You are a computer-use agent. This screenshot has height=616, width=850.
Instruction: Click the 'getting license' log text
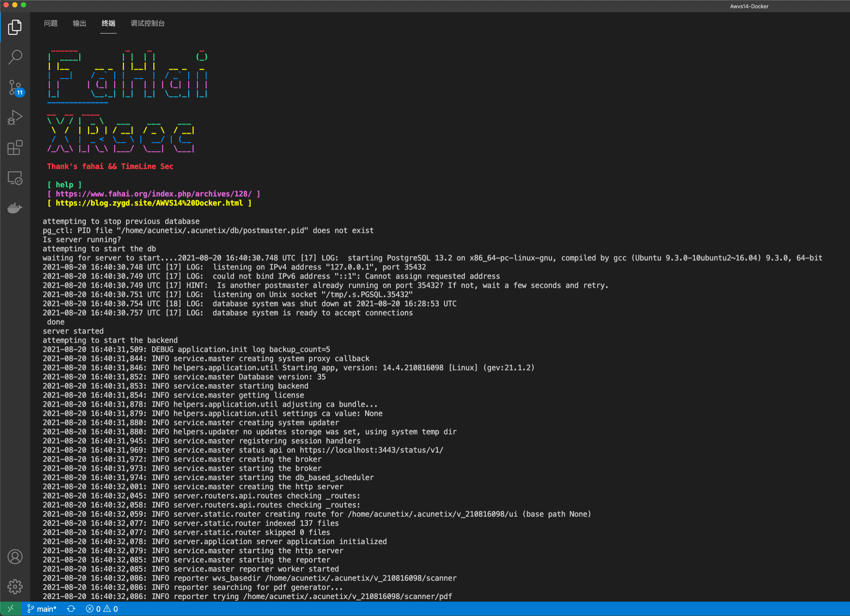[x=271, y=395]
